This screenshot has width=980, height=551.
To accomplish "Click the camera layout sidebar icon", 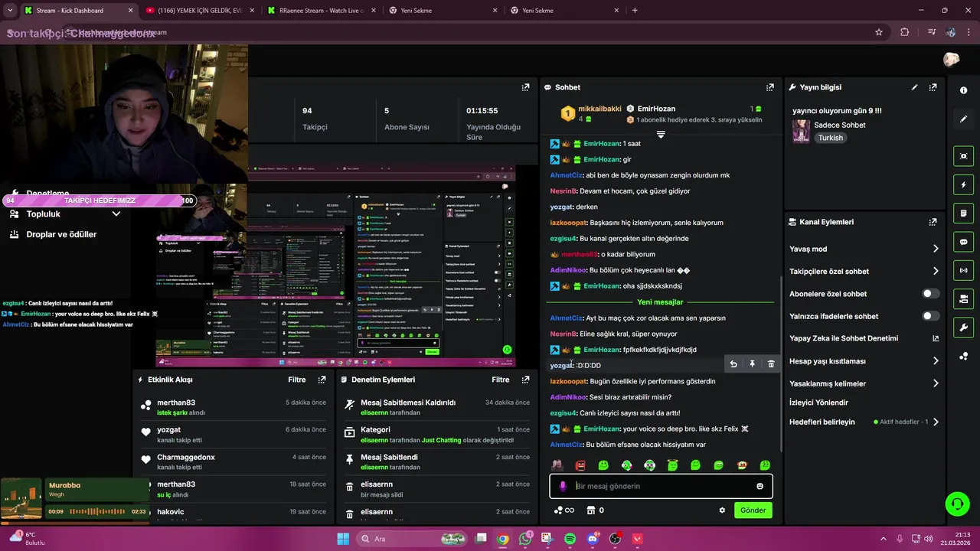I will click(963, 298).
